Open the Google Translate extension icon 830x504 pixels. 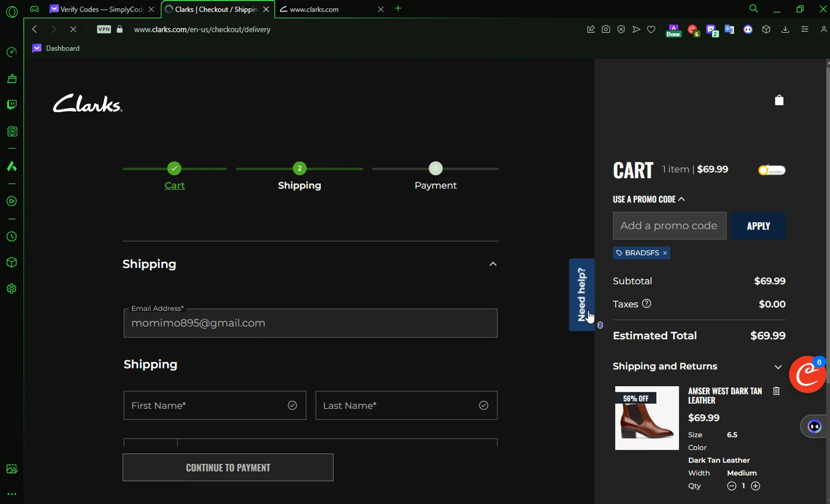[x=729, y=29]
